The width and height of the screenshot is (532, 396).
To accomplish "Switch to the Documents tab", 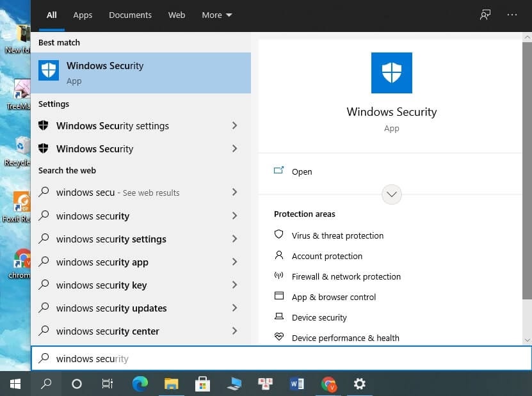I will [131, 15].
